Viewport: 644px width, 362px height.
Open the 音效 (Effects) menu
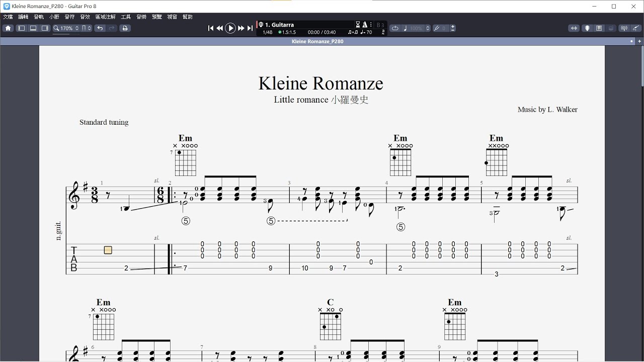(85, 17)
